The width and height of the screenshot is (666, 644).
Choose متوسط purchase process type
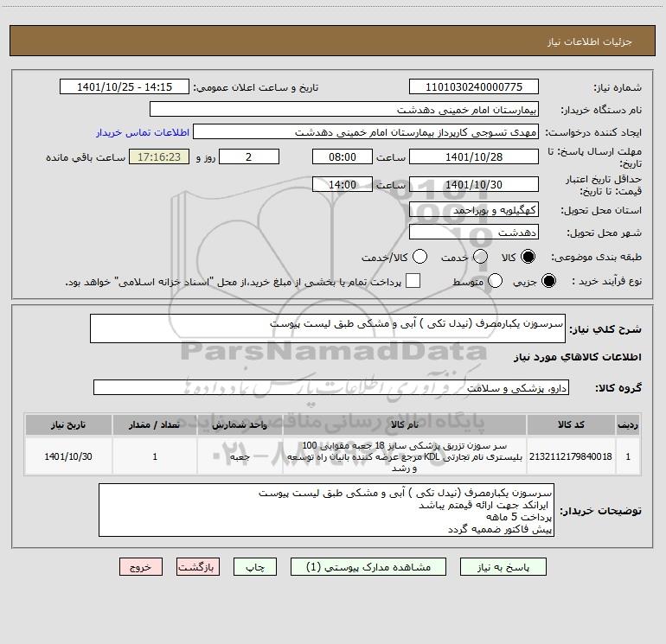pyautogui.click(x=495, y=281)
